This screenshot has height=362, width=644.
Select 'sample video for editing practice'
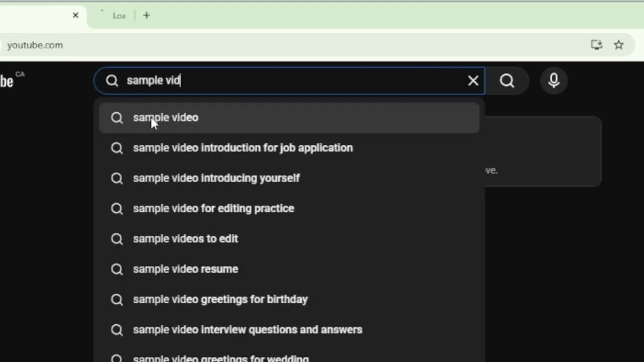pos(213,208)
